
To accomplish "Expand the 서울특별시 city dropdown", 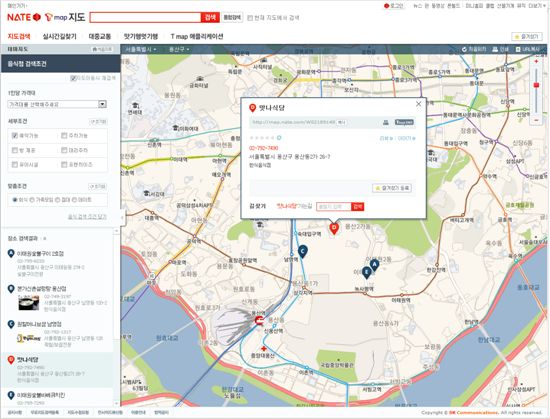I will (141, 49).
